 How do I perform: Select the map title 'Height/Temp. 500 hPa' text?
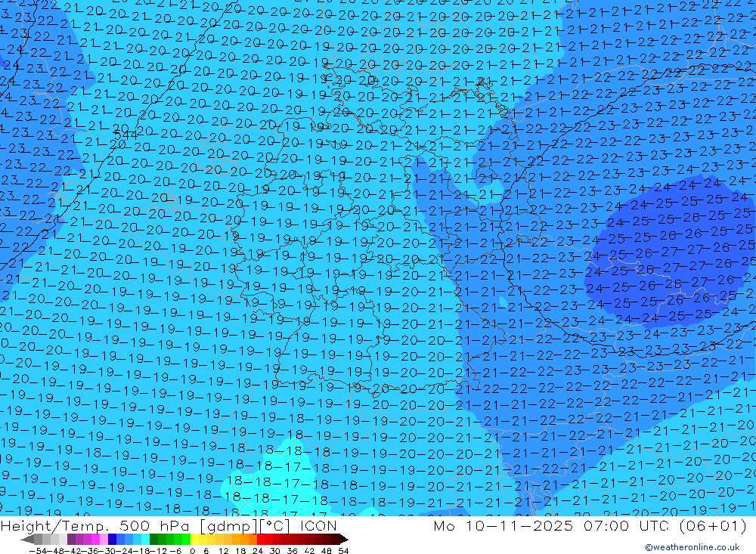click(x=96, y=526)
